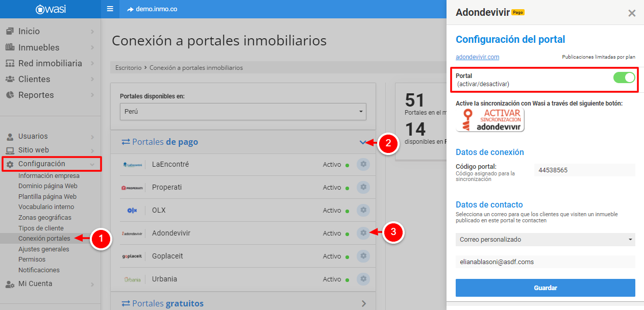Click the Activar Sincronización Adondevivir image button
Screen dimensions: 644x310
coord(490,120)
